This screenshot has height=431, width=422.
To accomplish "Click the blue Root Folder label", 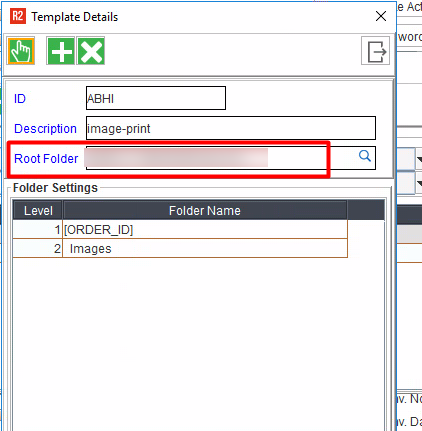I will pyautogui.click(x=46, y=159).
